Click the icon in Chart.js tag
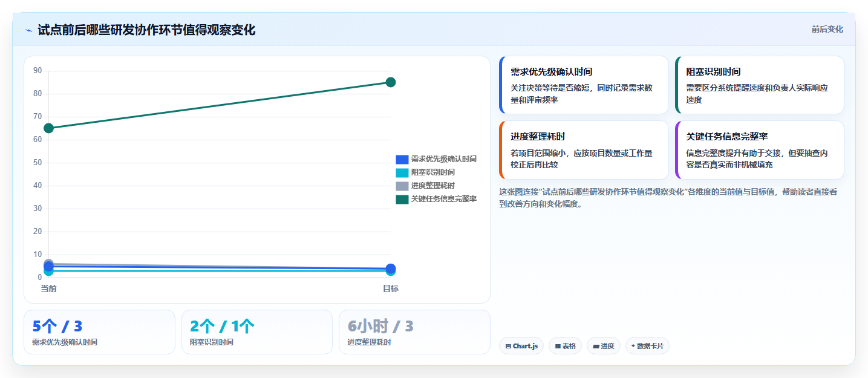 (x=509, y=347)
